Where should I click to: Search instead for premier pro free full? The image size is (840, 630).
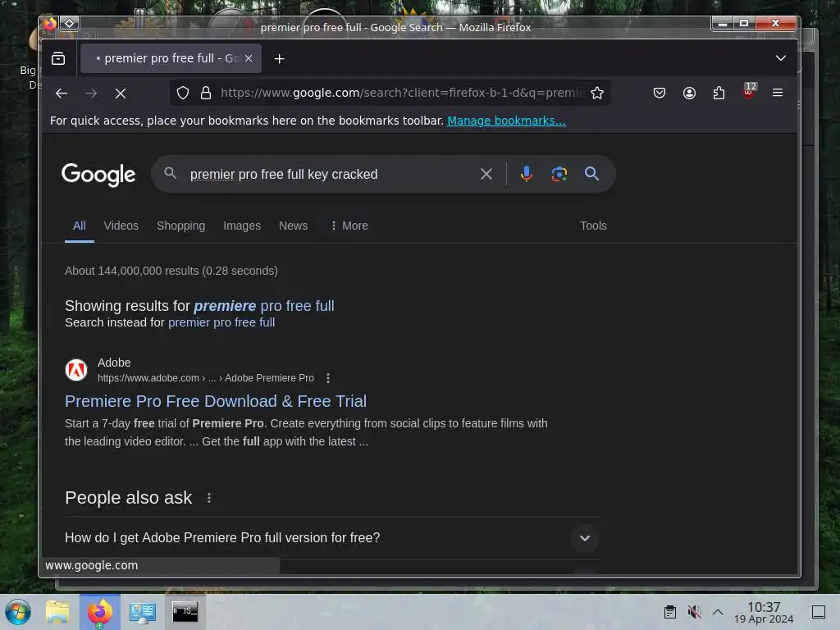[221, 322]
